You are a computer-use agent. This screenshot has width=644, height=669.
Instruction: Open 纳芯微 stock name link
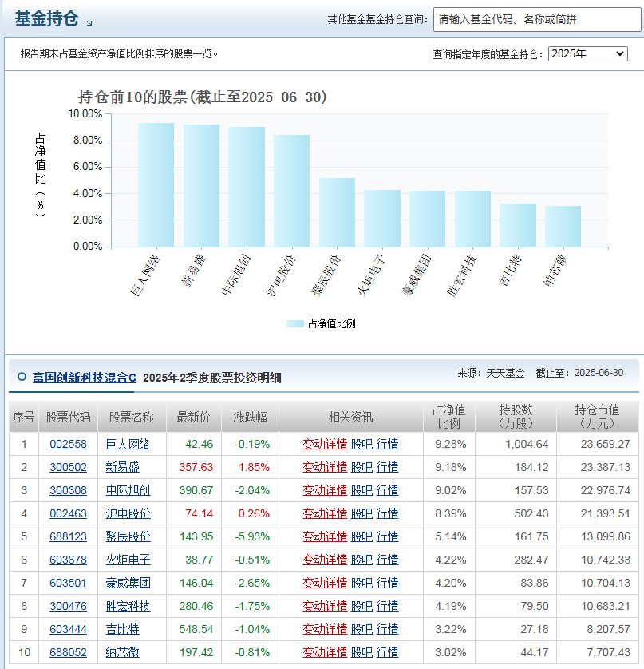(122, 652)
